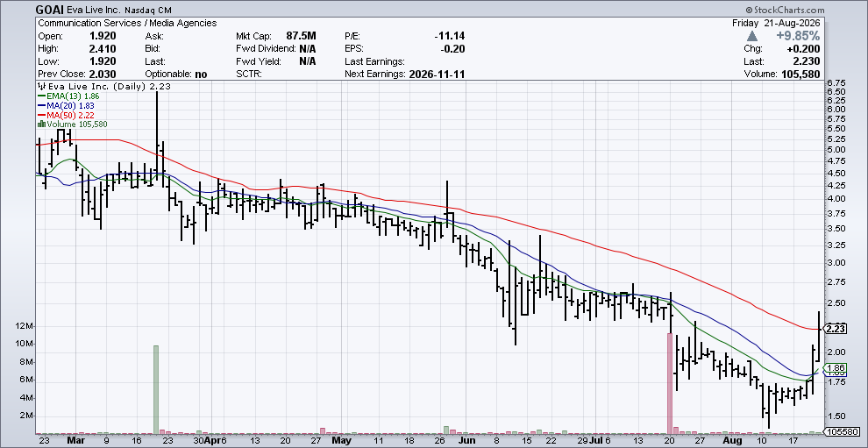Click the Open value 1.920
Screen dimensions: 868x448
pyautogui.click(x=103, y=36)
